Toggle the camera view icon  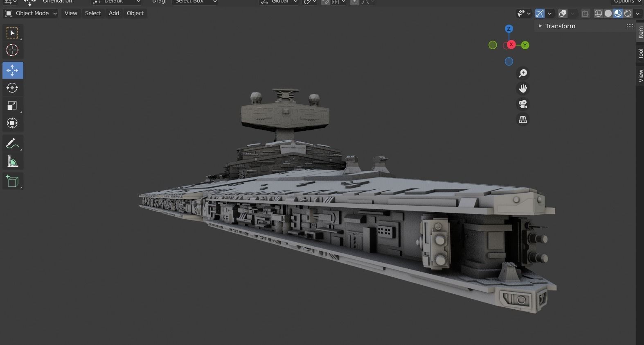(x=523, y=104)
